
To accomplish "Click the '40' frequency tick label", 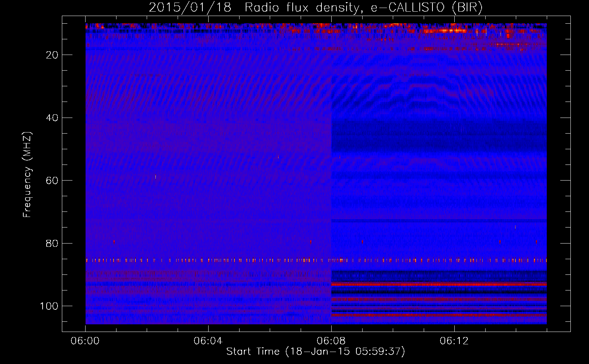I will click(x=52, y=118).
